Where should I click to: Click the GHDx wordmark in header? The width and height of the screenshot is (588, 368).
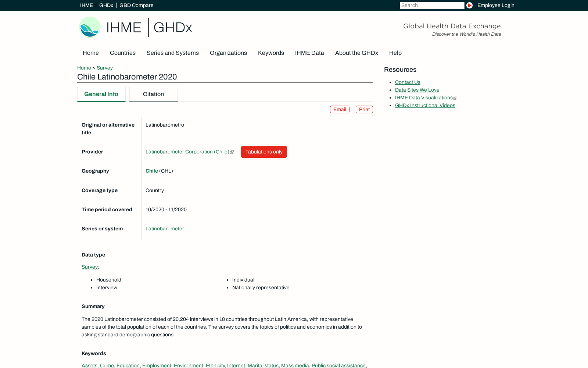click(x=173, y=27)
